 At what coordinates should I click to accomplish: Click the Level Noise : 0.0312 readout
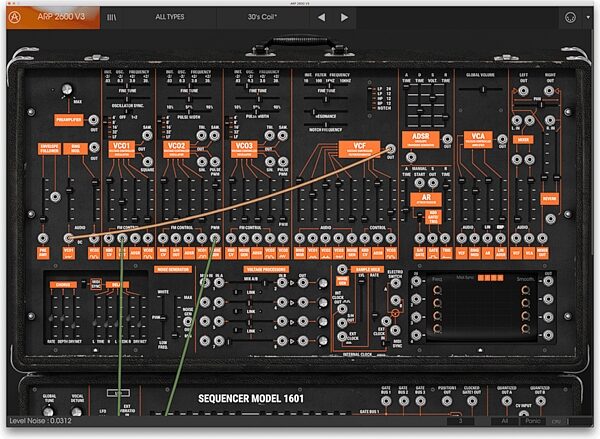40,421
